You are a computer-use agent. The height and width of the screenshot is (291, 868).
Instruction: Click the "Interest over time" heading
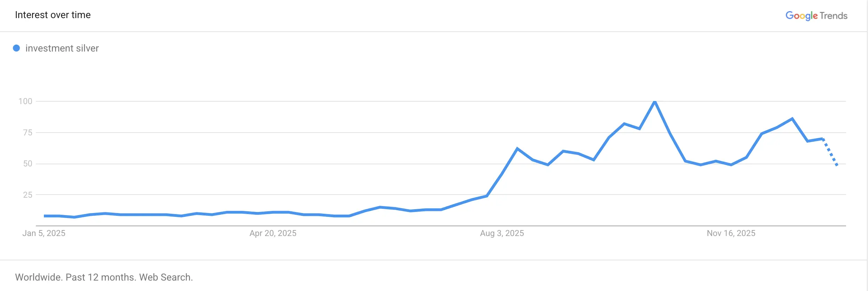pos(53,15)
